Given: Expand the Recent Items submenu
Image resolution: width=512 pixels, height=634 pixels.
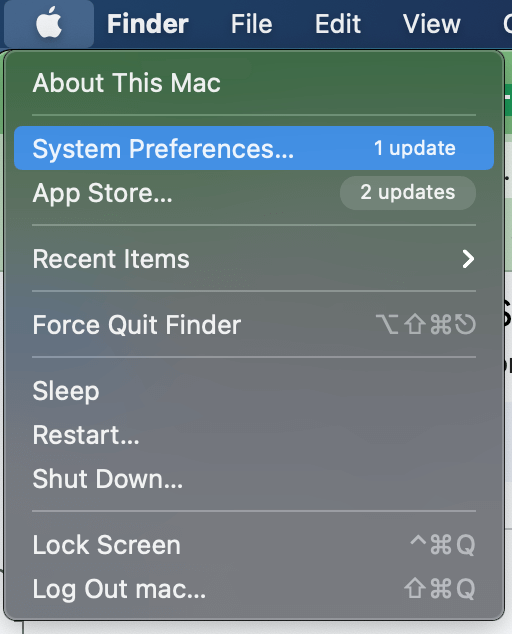Looking at the screenshot, I should 254,259.
